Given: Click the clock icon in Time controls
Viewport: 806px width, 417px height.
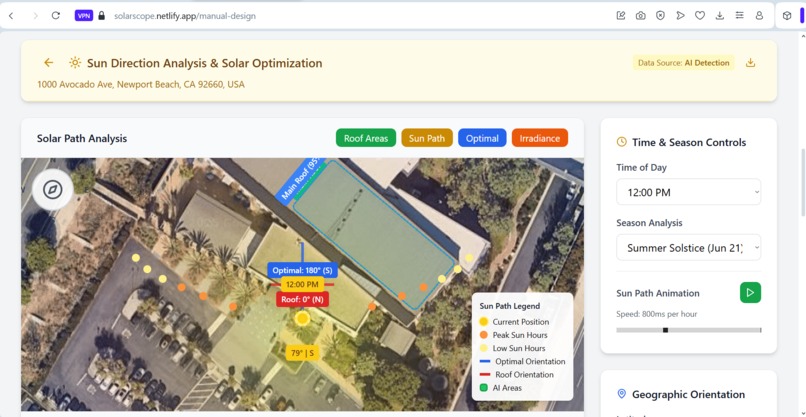Looking at the screenshot, I should [x=621, y=142].
